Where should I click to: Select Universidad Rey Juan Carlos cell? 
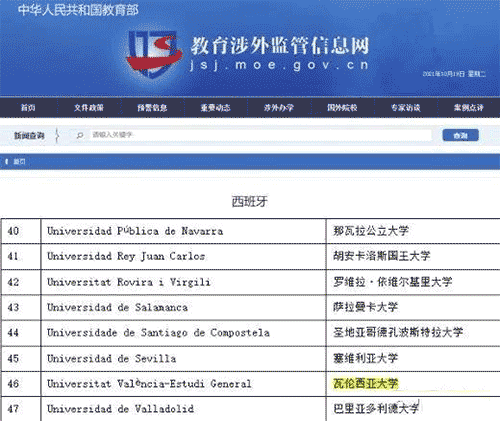(183, 256)
